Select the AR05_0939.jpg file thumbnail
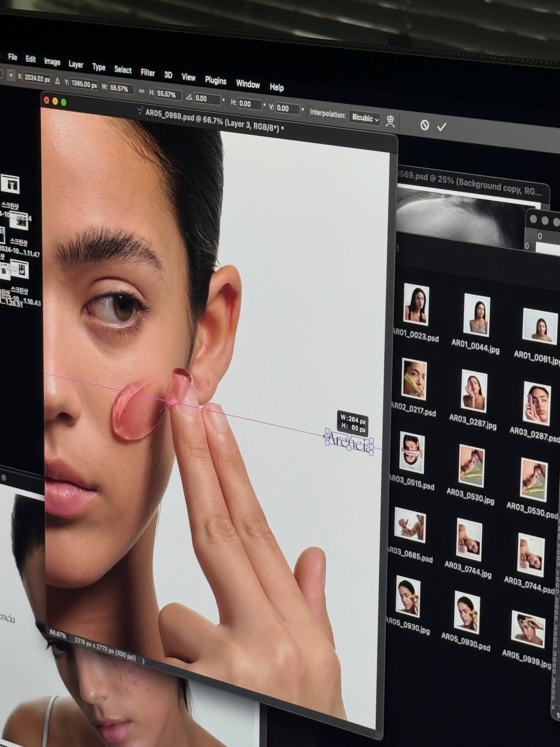The image size is (560, 747). click(528, 628)
